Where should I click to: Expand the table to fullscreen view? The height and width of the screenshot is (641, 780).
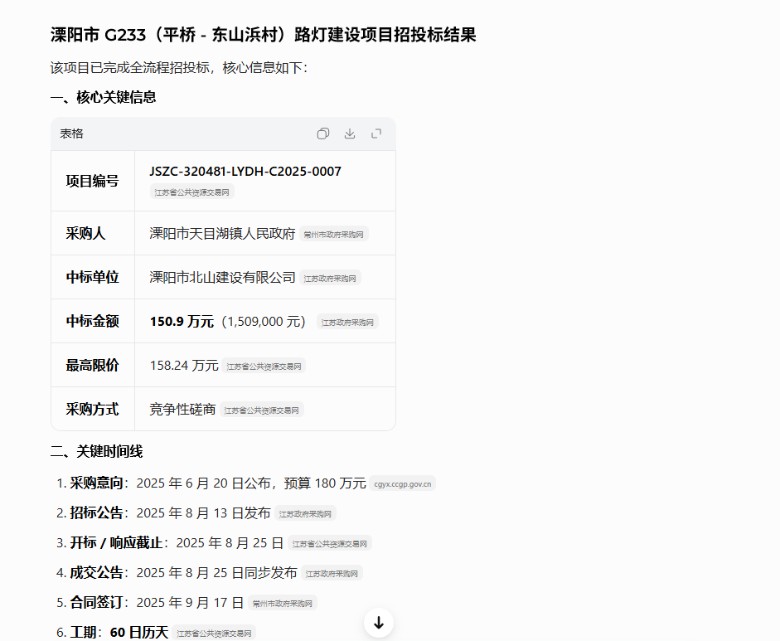point(376,134)
